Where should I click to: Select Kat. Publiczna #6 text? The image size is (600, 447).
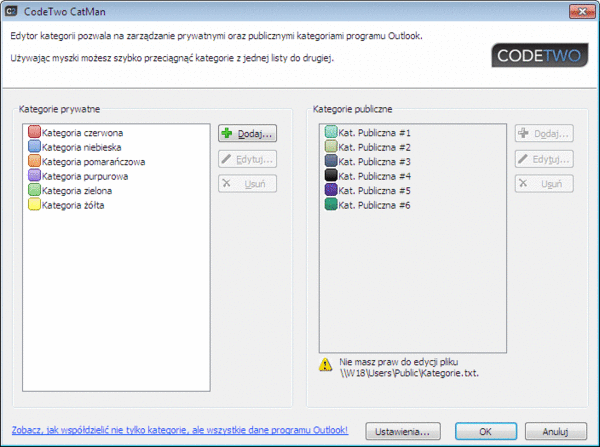[x=374, y=205]
